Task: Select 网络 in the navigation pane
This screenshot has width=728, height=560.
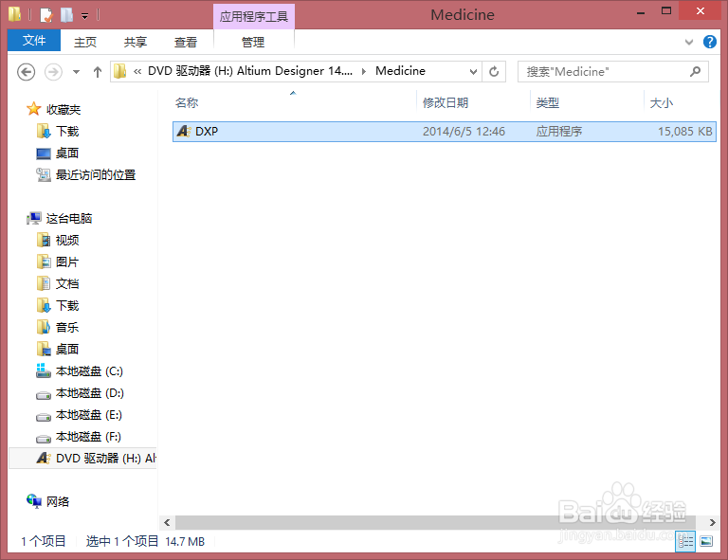Action: 58,501
